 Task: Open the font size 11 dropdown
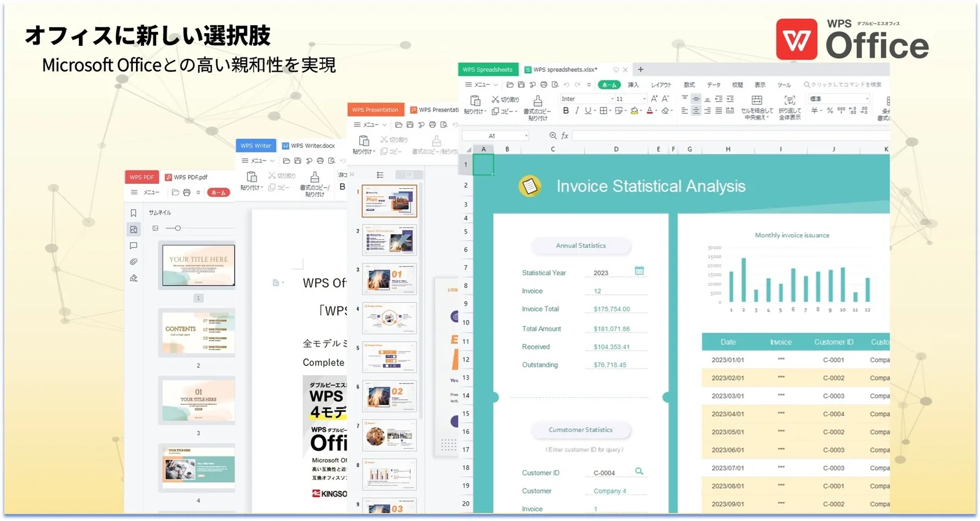644,99
